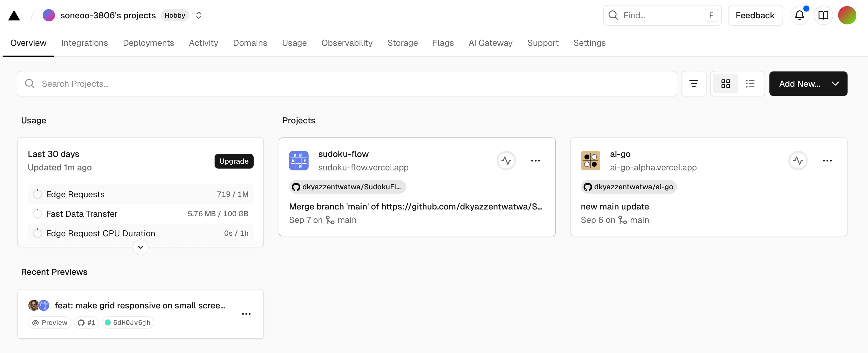Screen dimensions: 868x353
Task: Open the recent preview options ellipsis
Action: [246, 314]
